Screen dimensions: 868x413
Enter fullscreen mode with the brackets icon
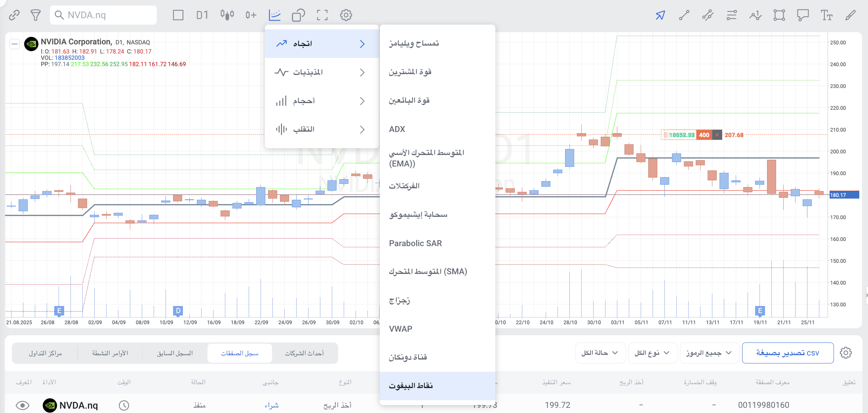point(322,15)
